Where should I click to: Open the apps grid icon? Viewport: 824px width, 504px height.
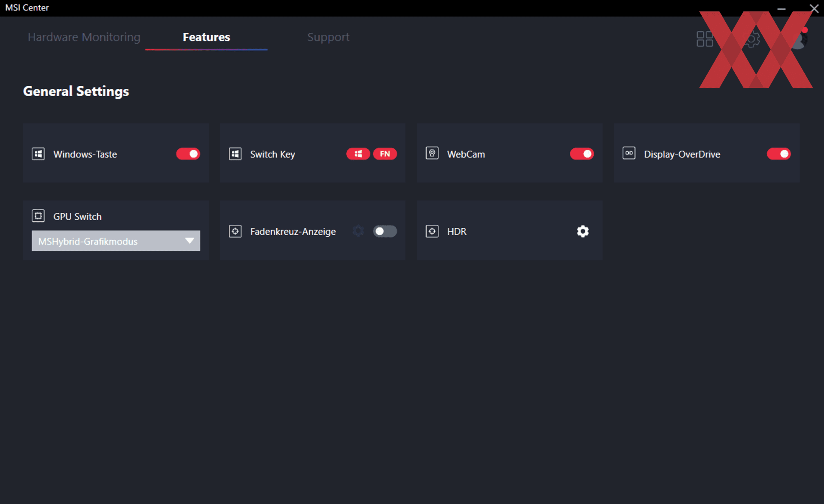click(x=705, y=39)
